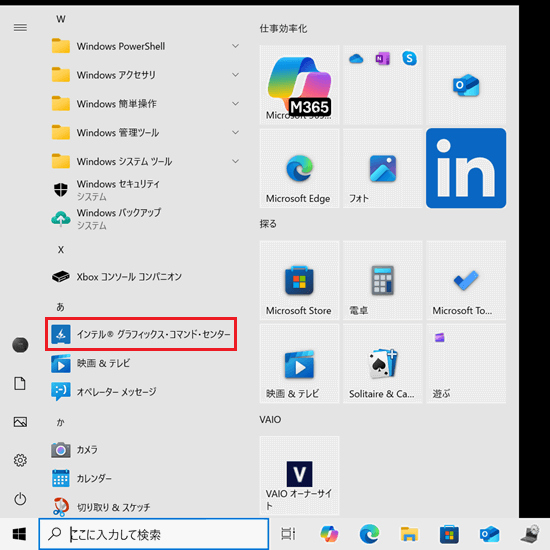Screen dimensions: 550x550
Task: Open Windows セキュリティ from app list
Action: coord(145,190)
